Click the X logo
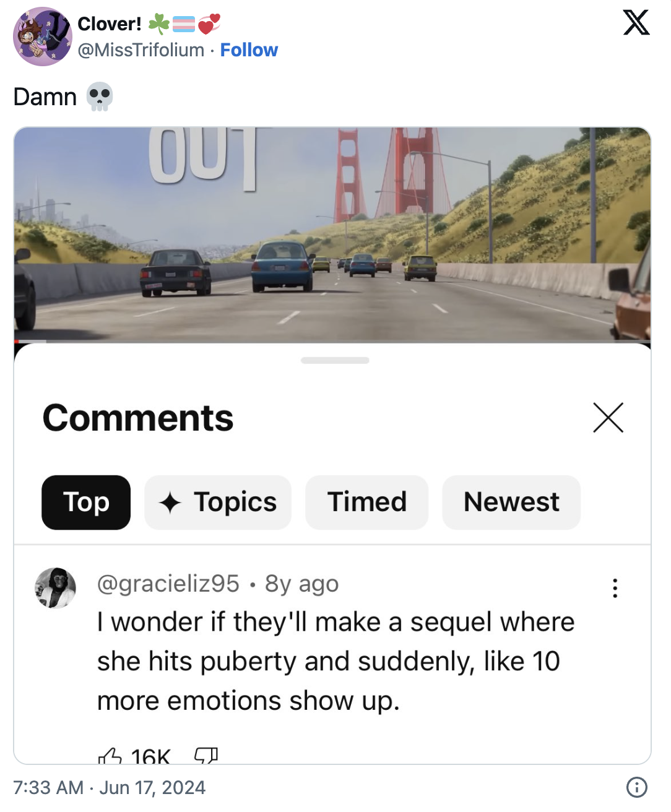The width and height of the screenshot is (671, 812). tap(636, 23)
